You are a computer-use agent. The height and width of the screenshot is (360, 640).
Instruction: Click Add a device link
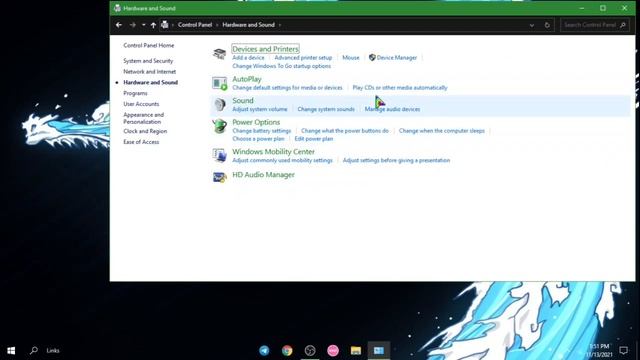[x=248, y=58]
